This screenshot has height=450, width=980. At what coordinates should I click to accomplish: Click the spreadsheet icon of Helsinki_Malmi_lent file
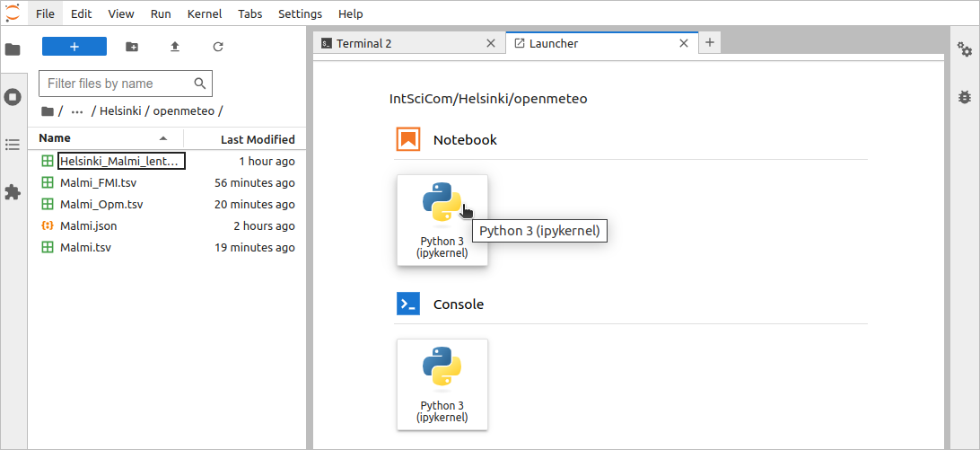pyautogui.click(x=47, y=162)
